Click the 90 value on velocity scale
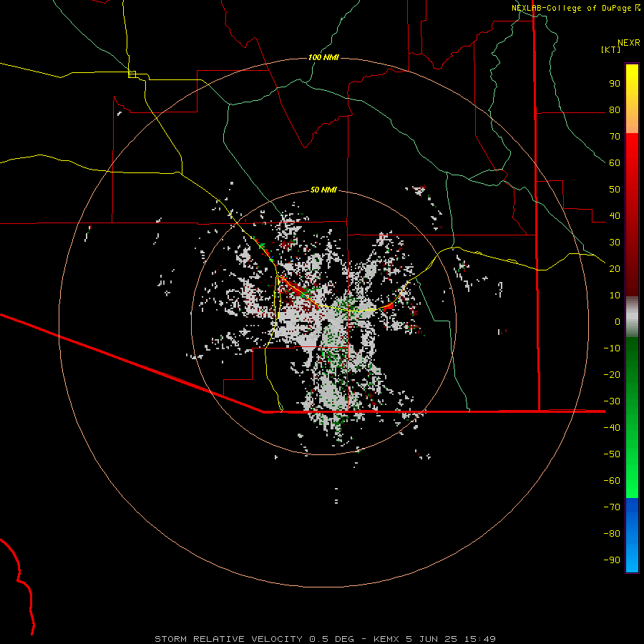This screenshot has height=644, width=644. pos(615,84)
